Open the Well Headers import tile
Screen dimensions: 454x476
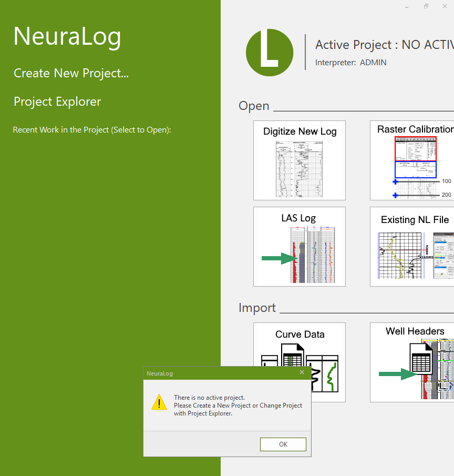coord(412,362)
